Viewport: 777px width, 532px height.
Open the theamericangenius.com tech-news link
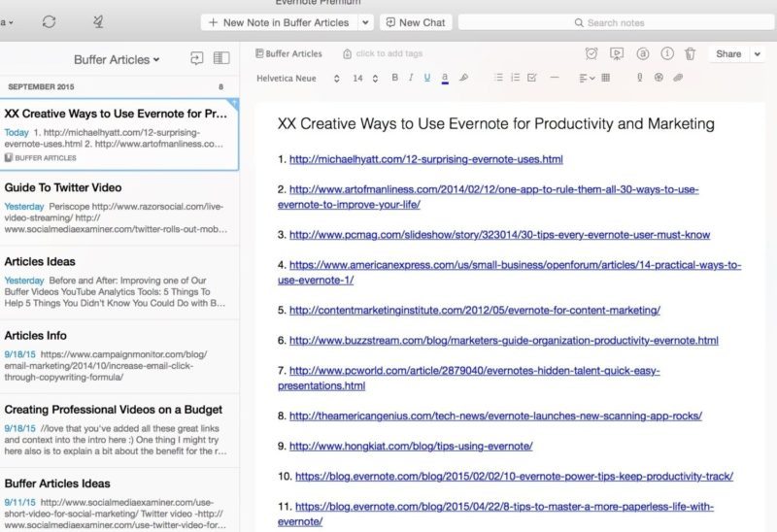coord(495,416)
